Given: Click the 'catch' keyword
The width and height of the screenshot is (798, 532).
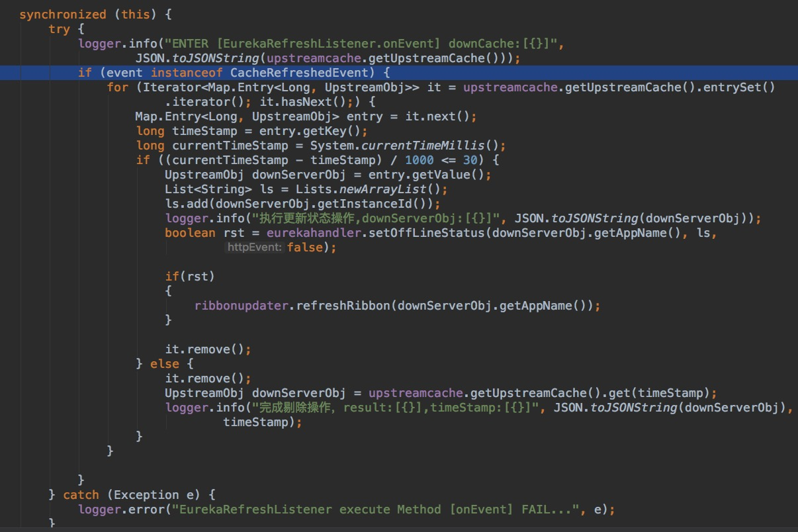Looking at the screenshot, I should coord(81,494).
